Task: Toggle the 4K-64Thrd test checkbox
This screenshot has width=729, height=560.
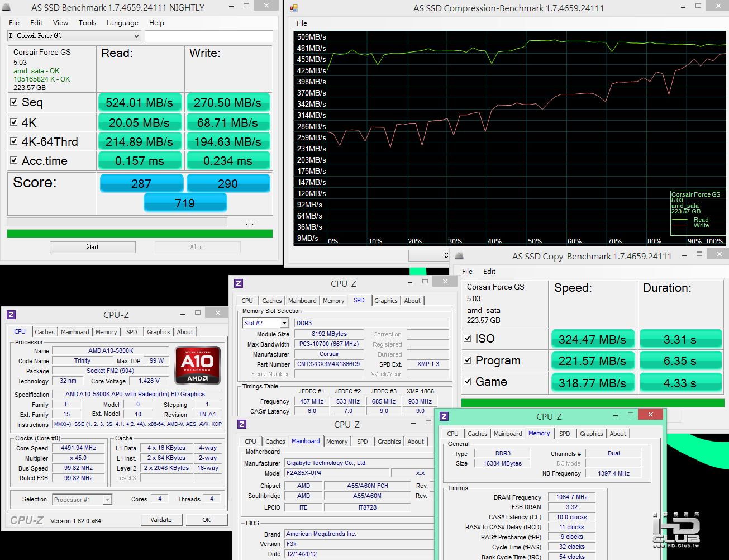Action: (x=14, y=141)
